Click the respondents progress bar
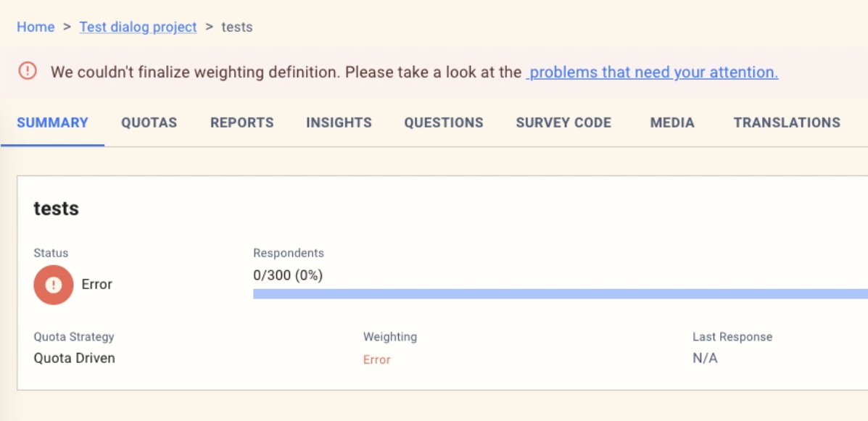This screenshot has height=421, width=868. click(x=560, y=293)
